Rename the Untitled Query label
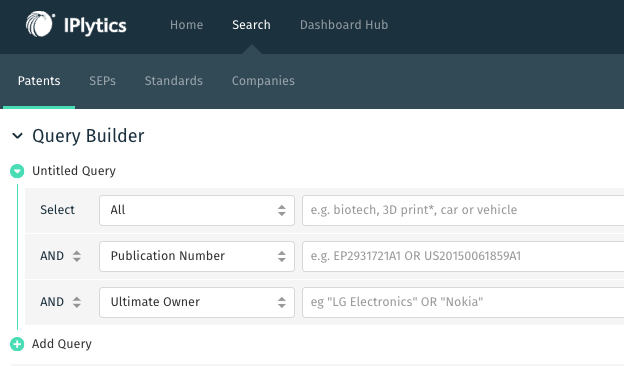This screenshot has width=624, height=366. (x=74, y=171)
